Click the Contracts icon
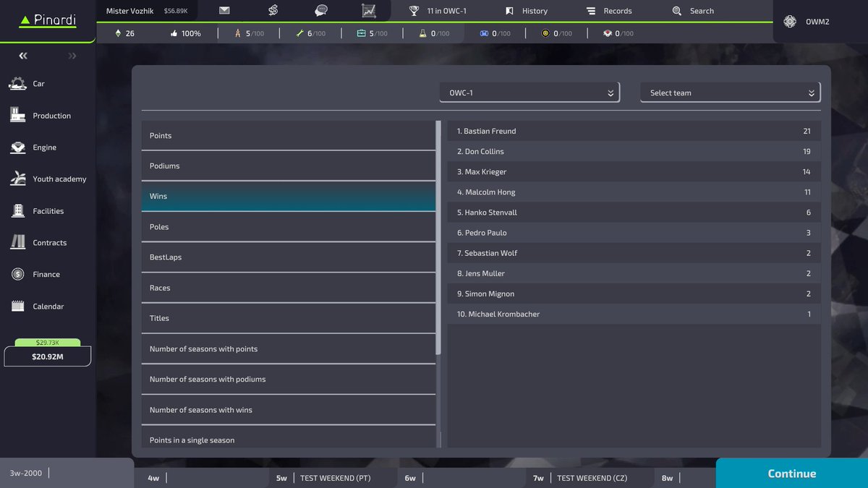This screenshot has height=488, width=868. click(x=18, y=243)
